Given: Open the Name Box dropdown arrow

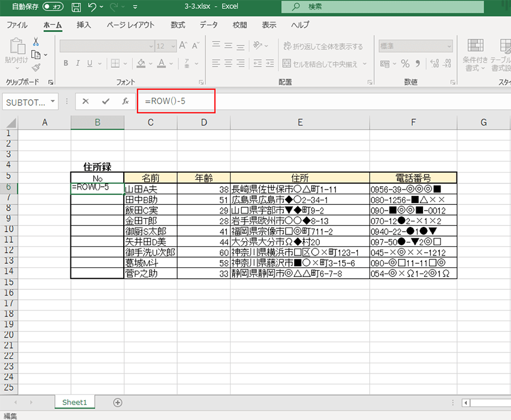Looking at the screenshot, I should 53,102.
